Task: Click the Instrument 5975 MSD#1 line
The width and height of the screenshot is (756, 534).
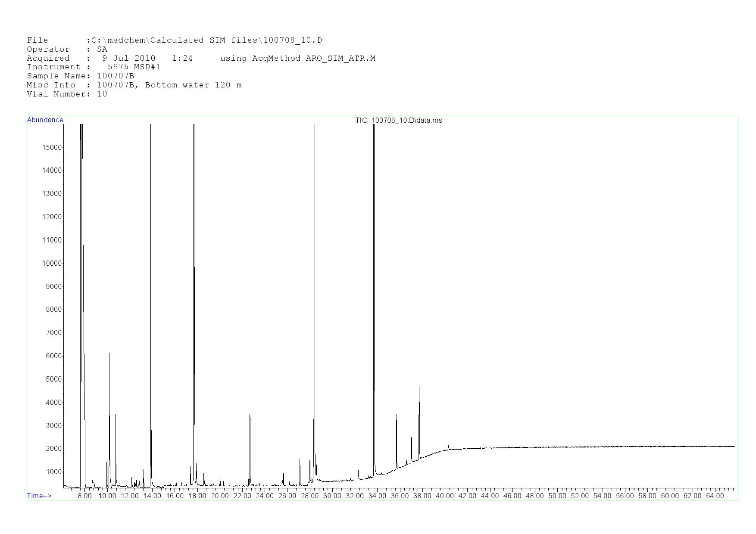Action: 94,67
